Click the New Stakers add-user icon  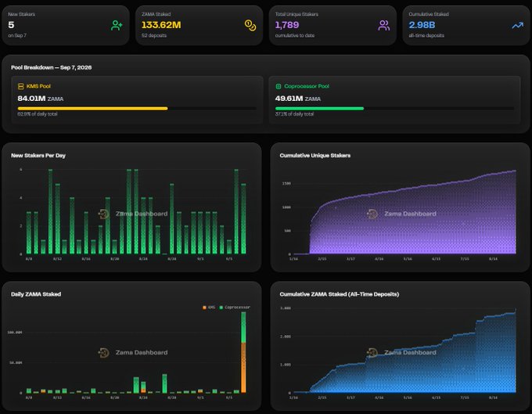click(x=117, y=26)
